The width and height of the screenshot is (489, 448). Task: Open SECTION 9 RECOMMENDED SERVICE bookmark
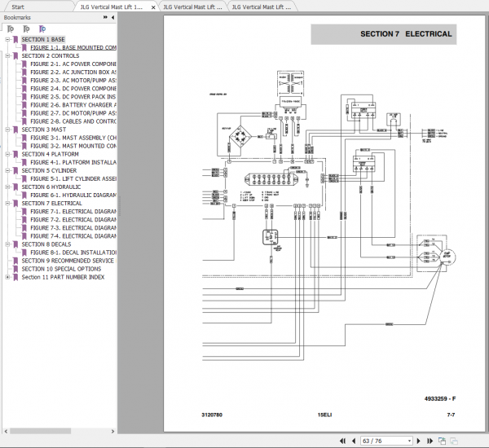68,261
